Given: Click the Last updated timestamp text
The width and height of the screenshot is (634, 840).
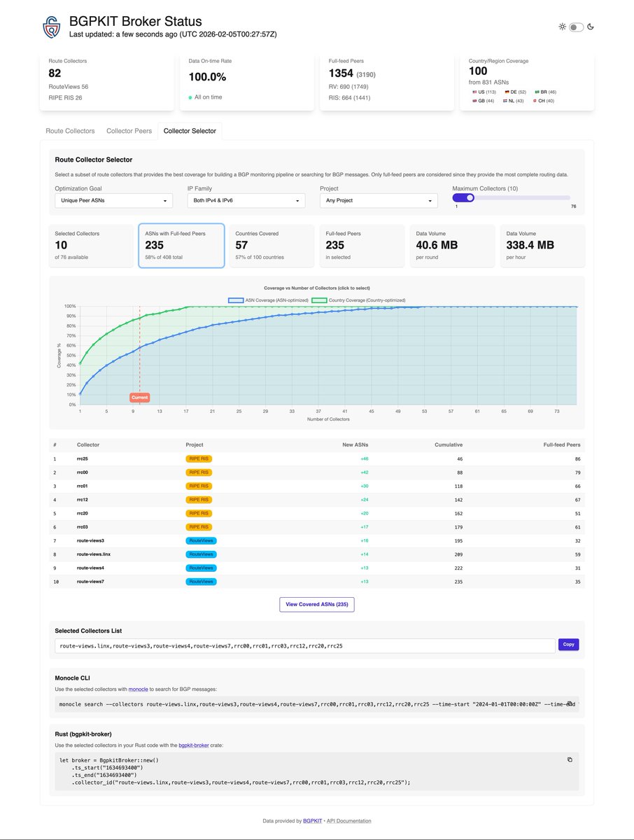Looking at the screenshot, I should (173, 34).
